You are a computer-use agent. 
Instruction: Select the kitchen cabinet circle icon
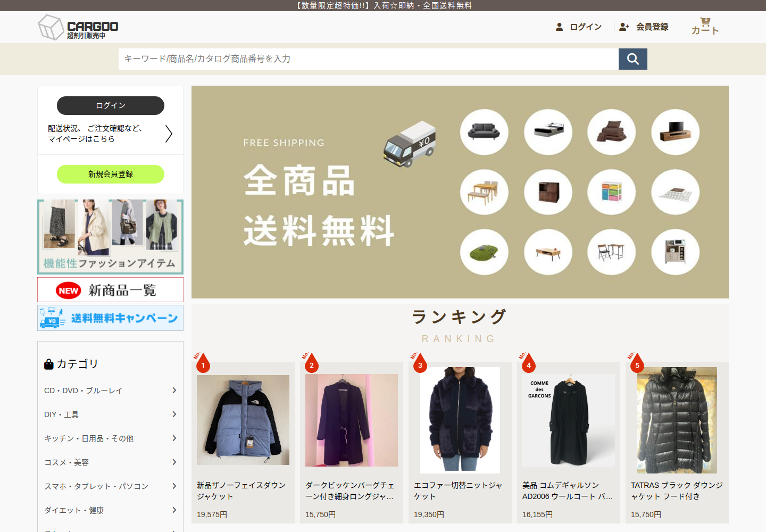click(676, 252)
